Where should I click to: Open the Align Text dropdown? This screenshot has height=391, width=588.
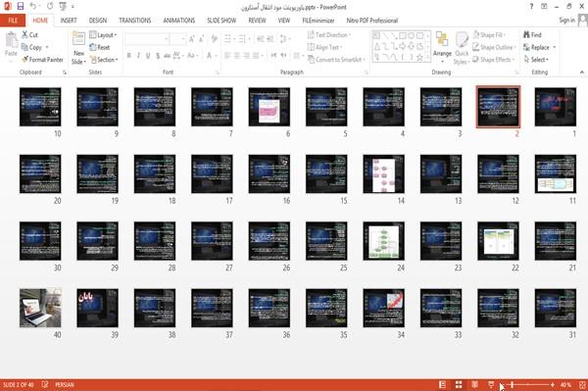325,47
